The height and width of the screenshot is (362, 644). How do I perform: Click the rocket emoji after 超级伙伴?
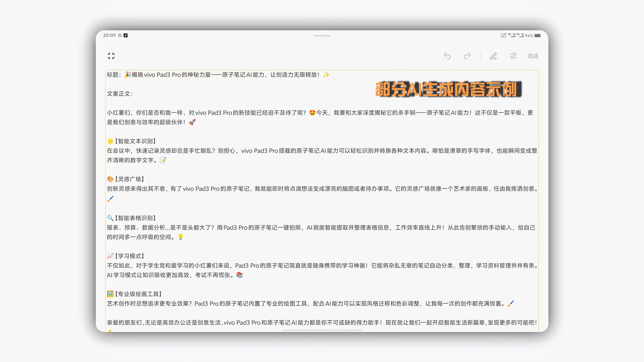192,122
